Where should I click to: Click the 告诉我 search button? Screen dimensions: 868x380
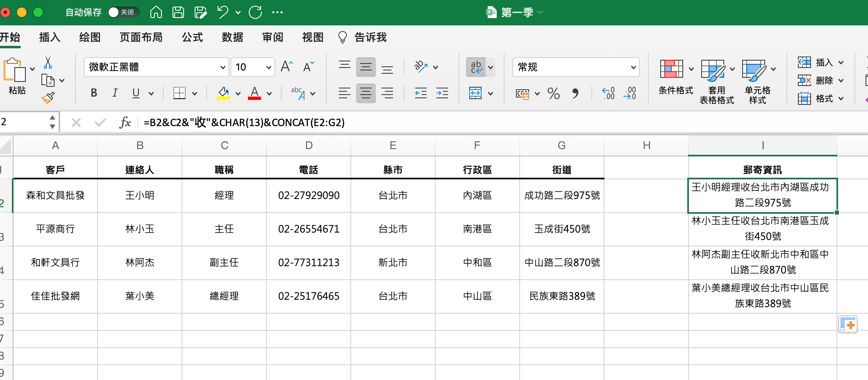click(x=362, y=37)
